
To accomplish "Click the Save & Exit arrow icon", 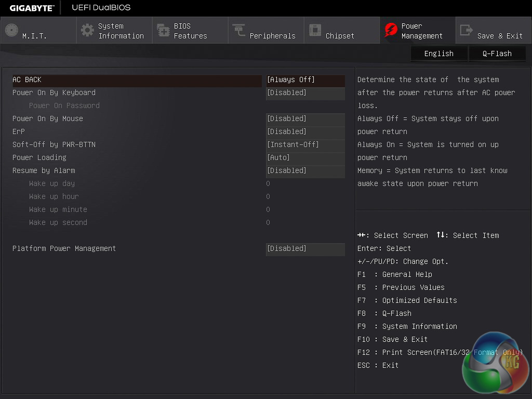I will (x=467, y=30).
